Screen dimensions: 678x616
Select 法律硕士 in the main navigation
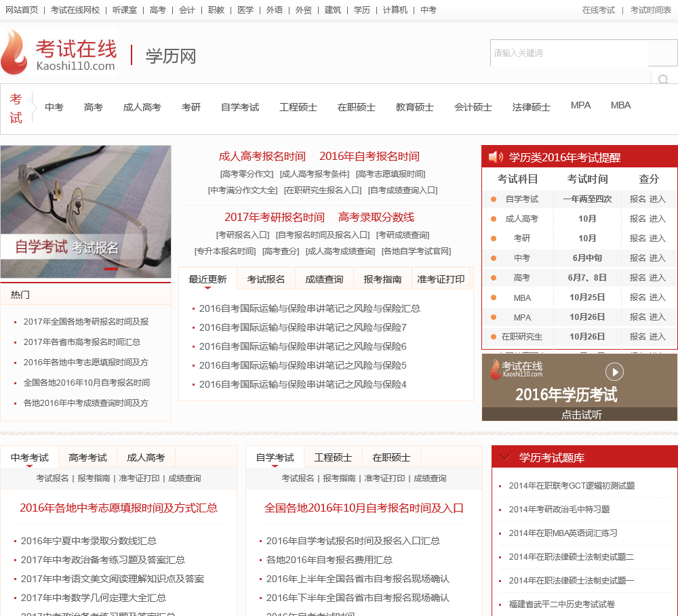[x=532, y=107]
